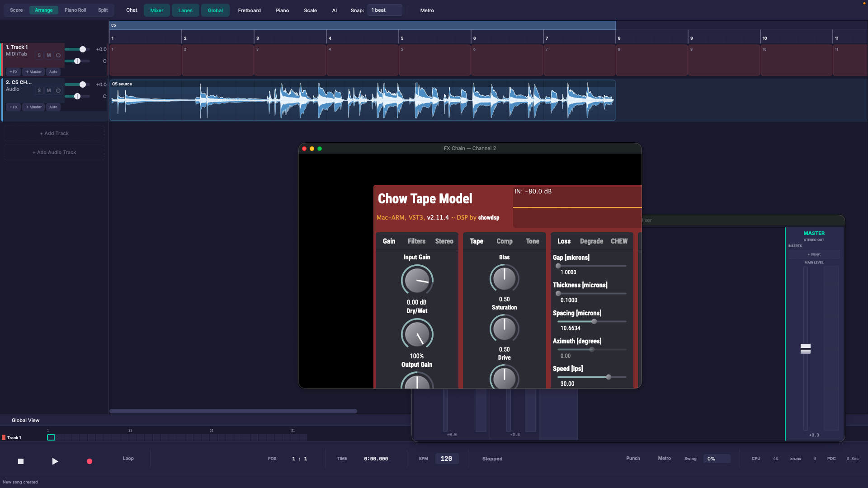Screen dimensions: 868x488
Task: Toggle record-arm circle on audio track 2
Action: [x=58, y=90]
